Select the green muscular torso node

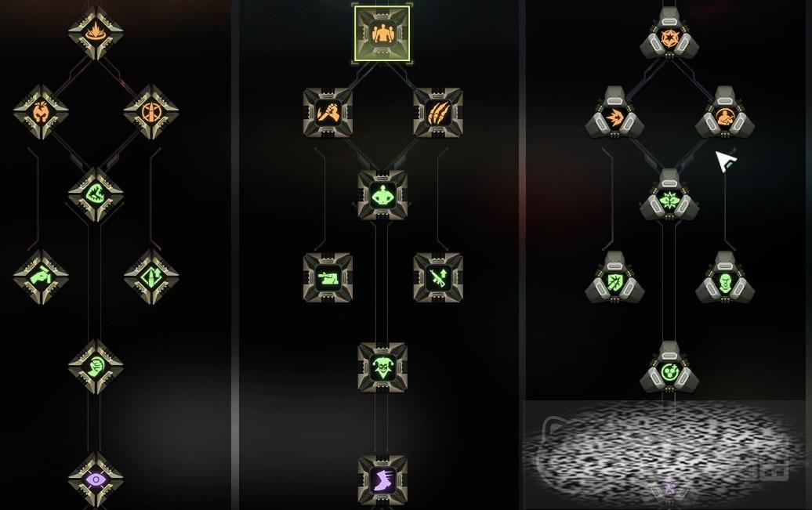point(382,195)
